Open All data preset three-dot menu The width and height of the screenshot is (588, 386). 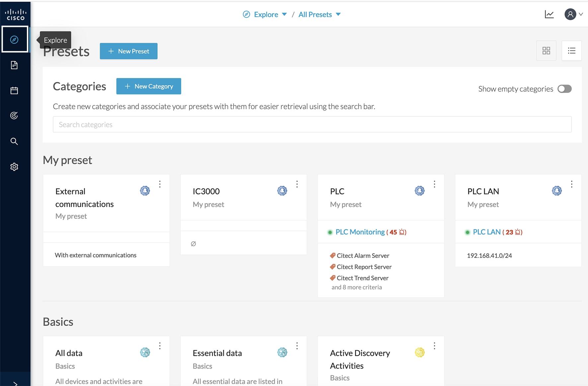point(160,346)
